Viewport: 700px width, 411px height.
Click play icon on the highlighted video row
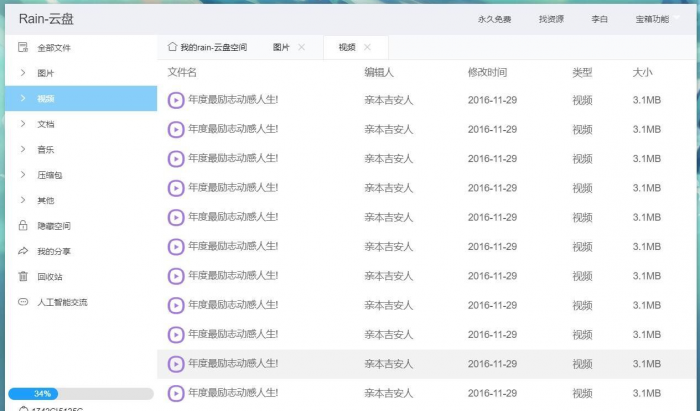click(176, 364)
